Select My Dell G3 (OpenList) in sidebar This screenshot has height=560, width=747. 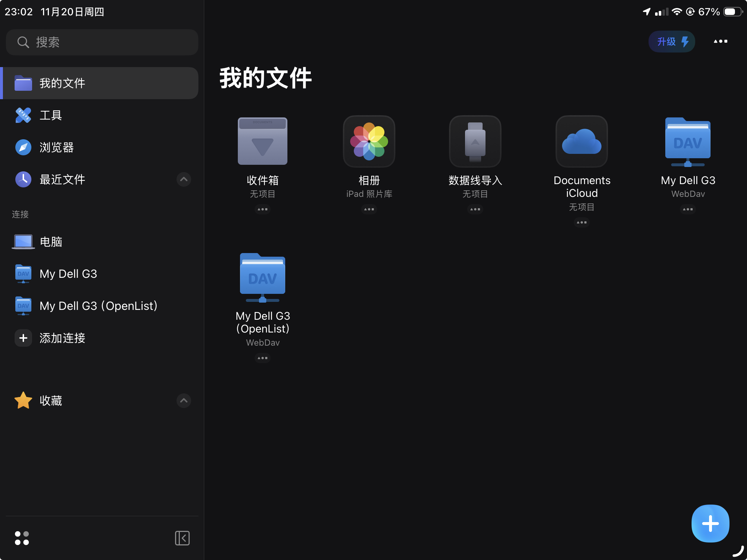[98, 306]
